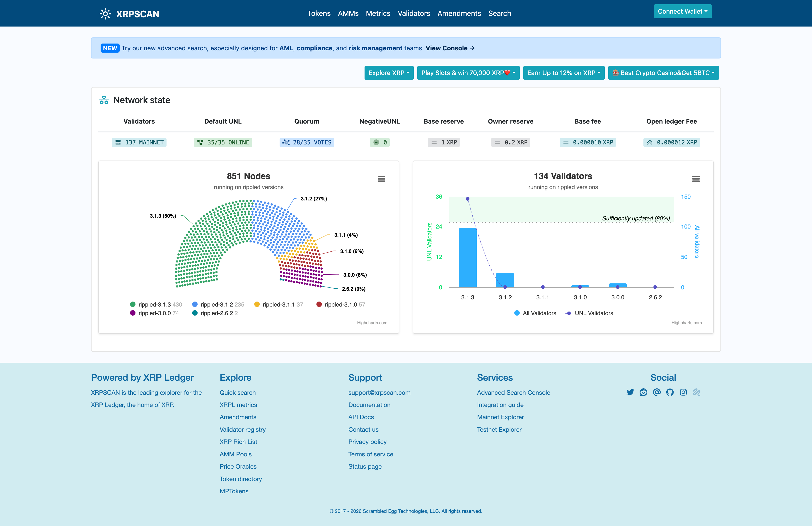Open the MPTokens footer link

click(234, 491)
